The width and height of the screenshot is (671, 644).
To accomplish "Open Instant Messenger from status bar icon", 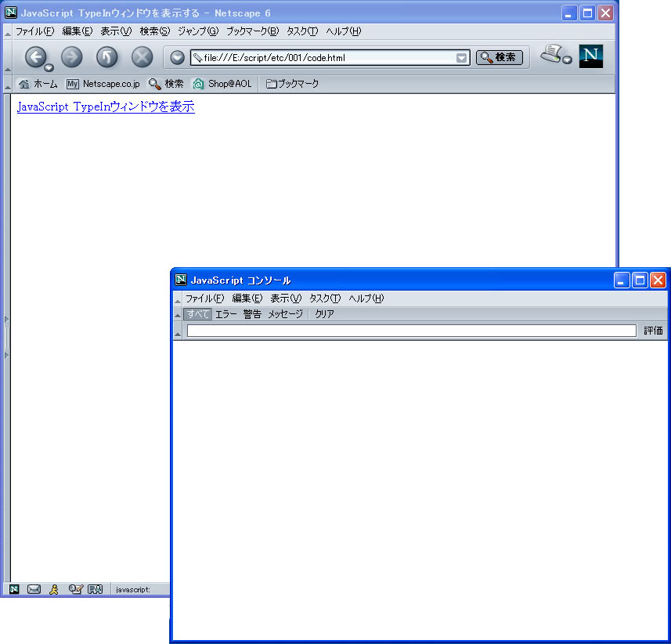I will pyautogui.click(x=53, y=589).
